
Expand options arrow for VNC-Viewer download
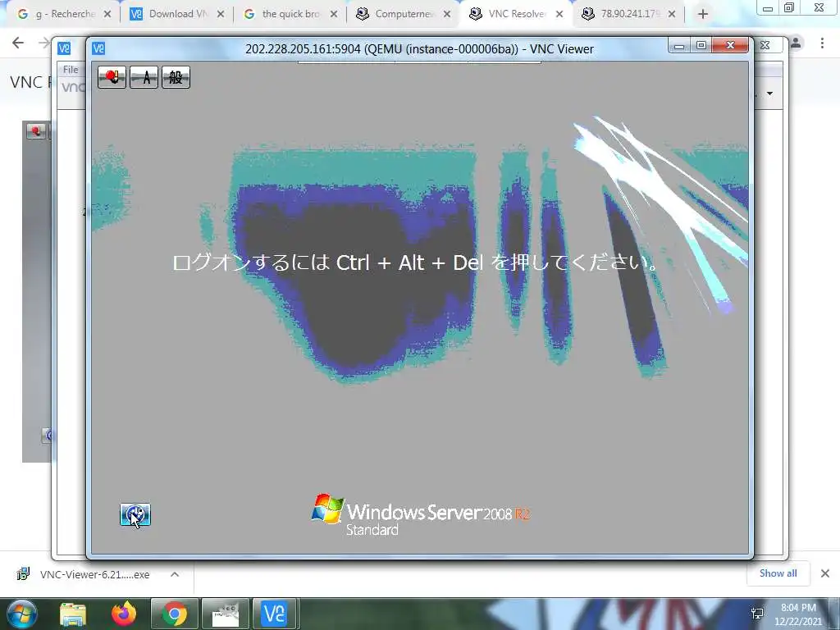[175, 574]
